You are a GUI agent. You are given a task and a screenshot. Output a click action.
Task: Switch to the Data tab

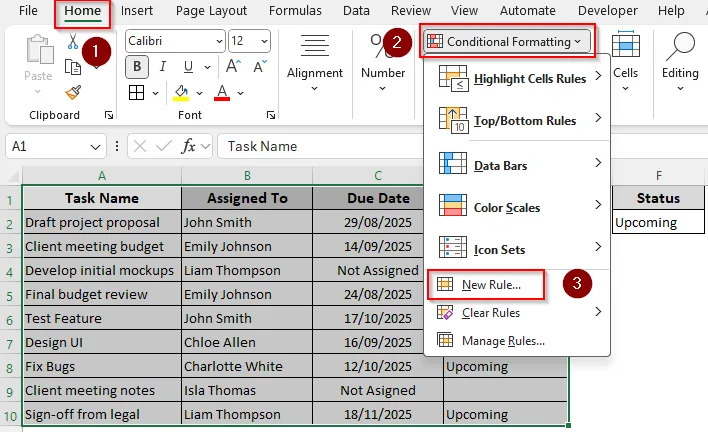tap(356, 11)
